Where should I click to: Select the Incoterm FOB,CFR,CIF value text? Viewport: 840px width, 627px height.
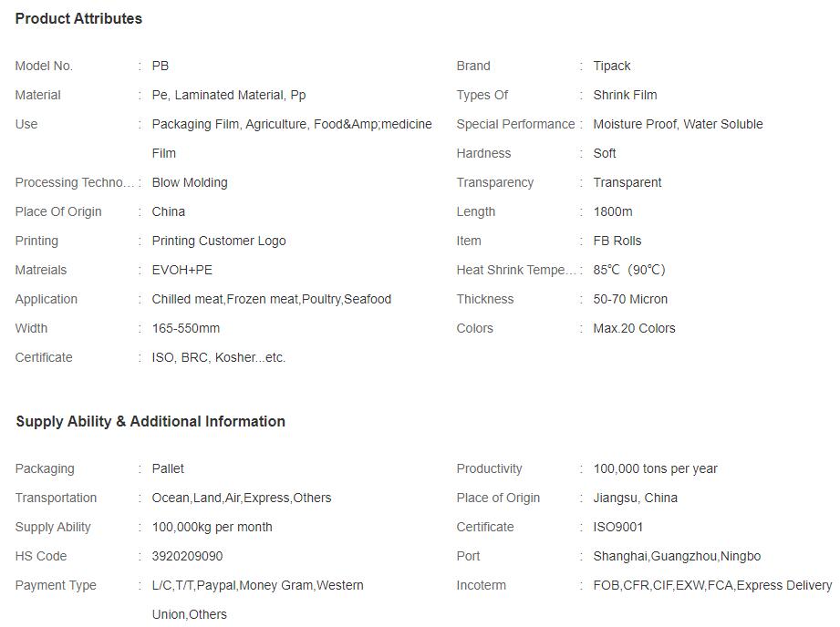tap(712, 585)
